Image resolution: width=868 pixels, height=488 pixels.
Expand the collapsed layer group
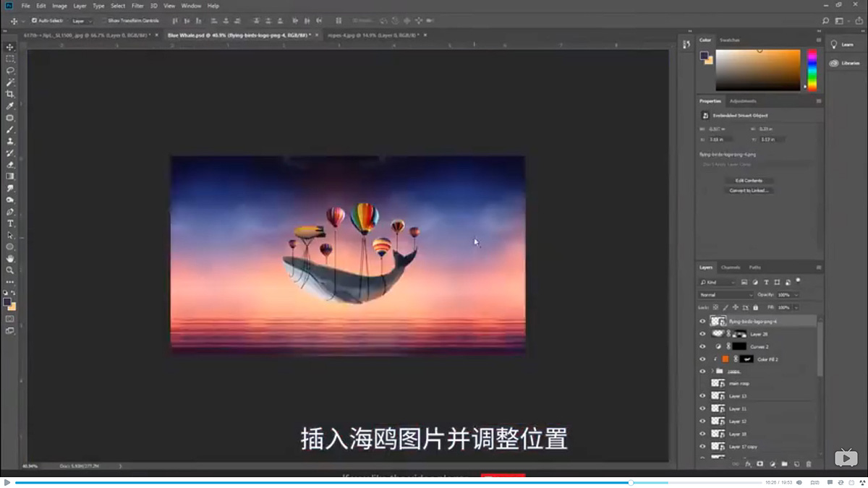pyautogui.click(x=711, y=370)
